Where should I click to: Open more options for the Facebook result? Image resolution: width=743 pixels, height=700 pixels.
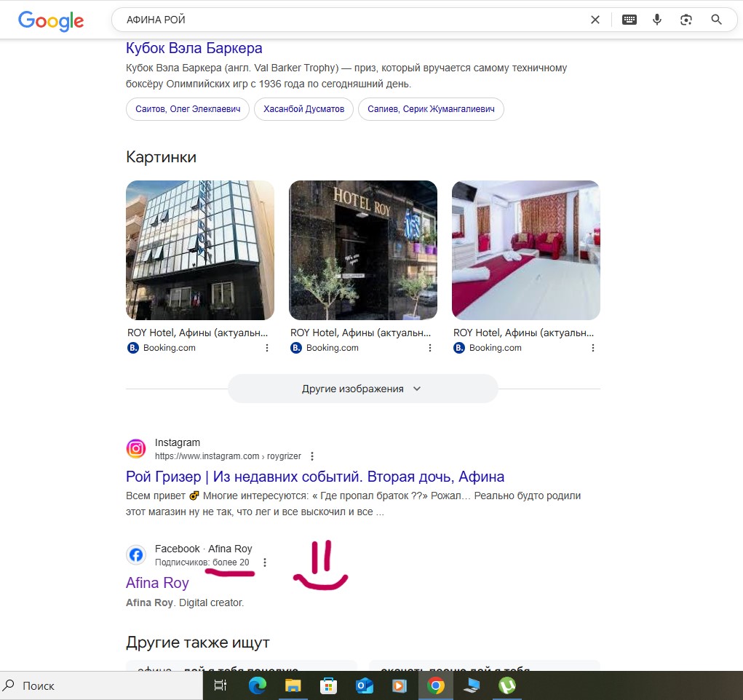[265, 562]
